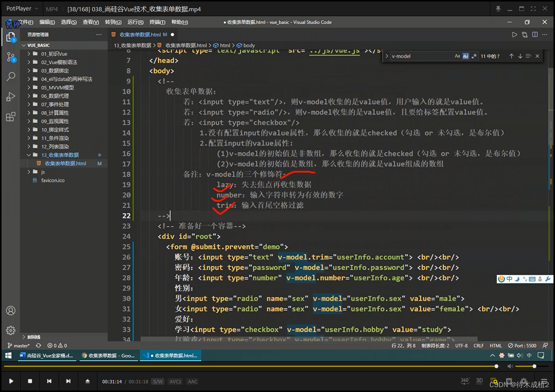Expand the 03_数据绑定 folder
The height and width of the screenshot is (392, 555).
(55, 71)
